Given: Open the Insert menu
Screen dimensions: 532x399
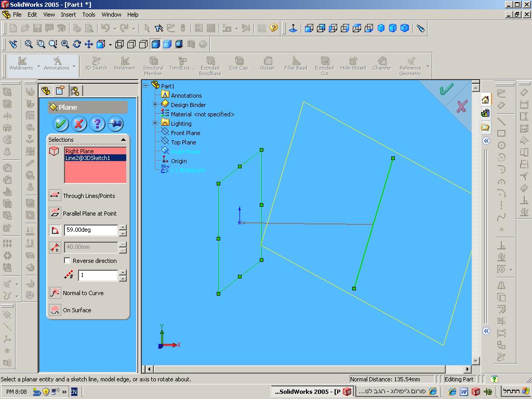Looking at the screenshot, I should tap(68, 15).
